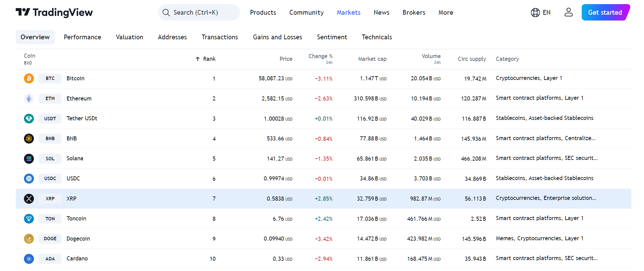644x271 pixels.
Task: Click the USDC coin logo
Action: click(x=29, y=178)
